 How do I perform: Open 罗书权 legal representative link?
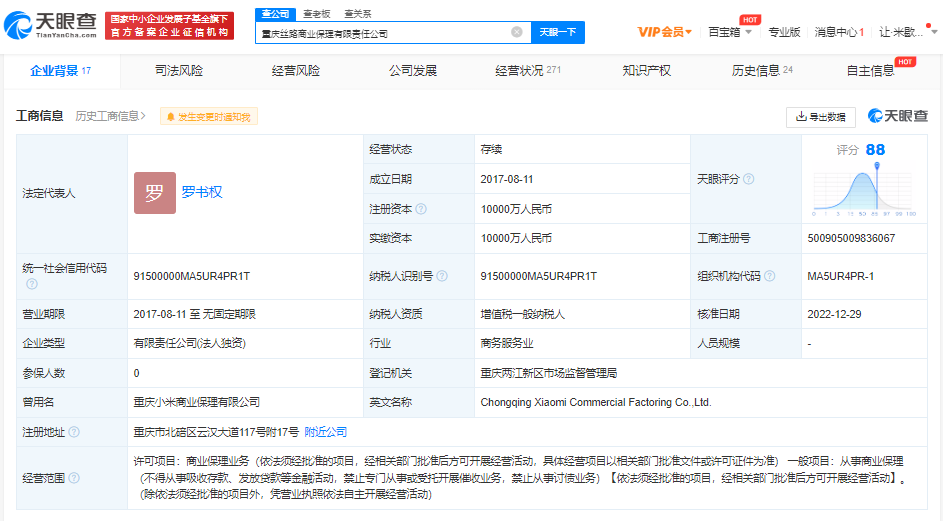pos(202,192)
